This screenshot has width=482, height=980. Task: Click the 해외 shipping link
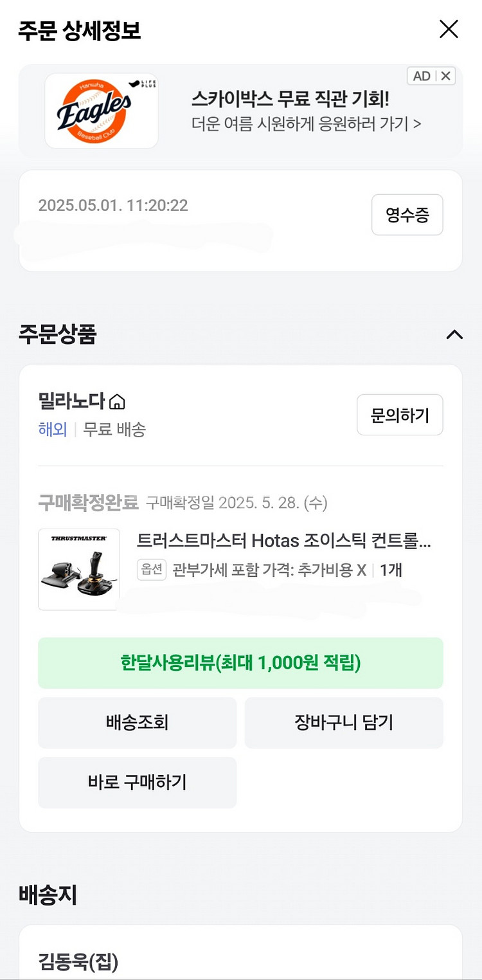[x=53, y=430]
